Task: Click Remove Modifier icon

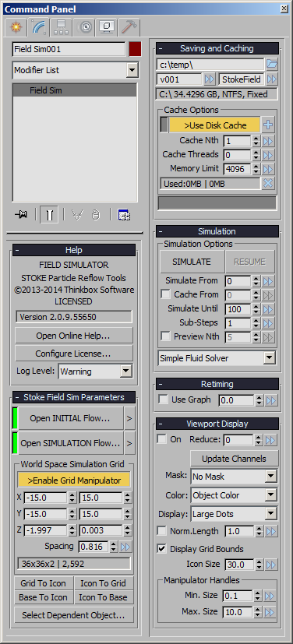Action: 95,215
